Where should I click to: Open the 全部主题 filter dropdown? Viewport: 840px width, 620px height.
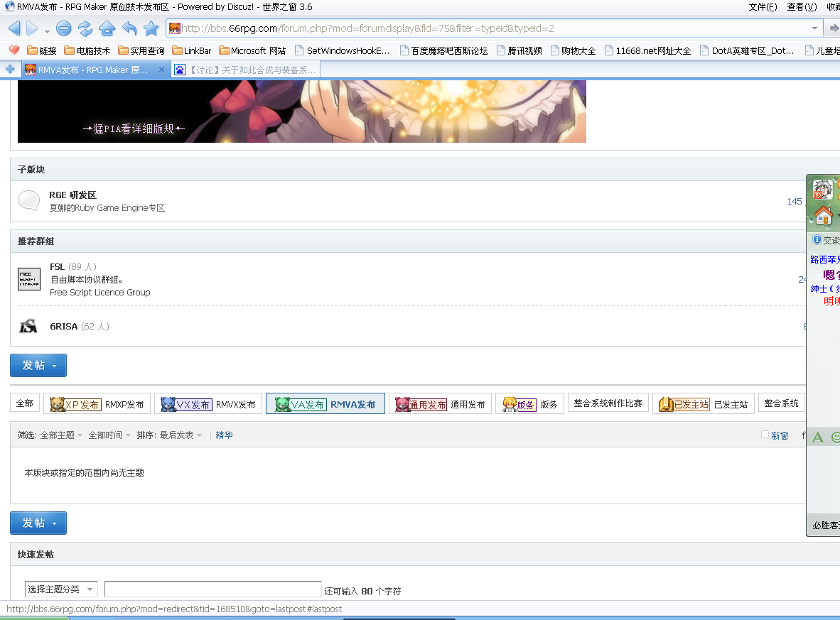click(61, 435)
